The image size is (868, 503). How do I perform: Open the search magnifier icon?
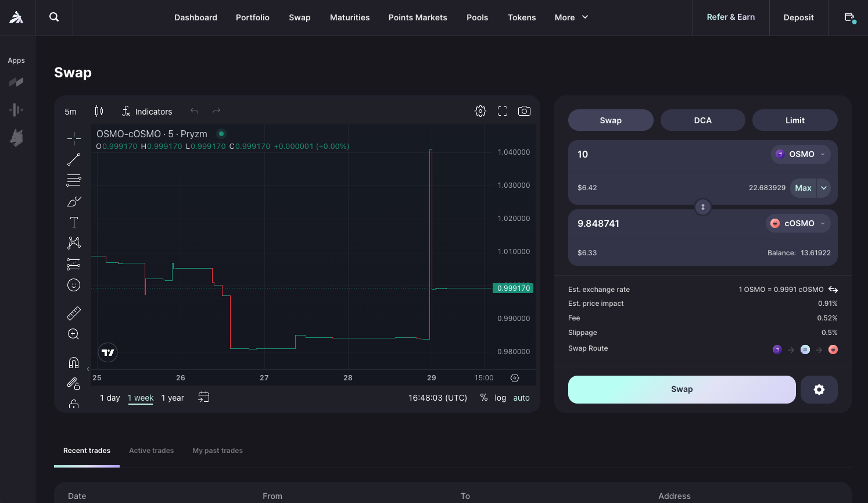pos(54,17)
